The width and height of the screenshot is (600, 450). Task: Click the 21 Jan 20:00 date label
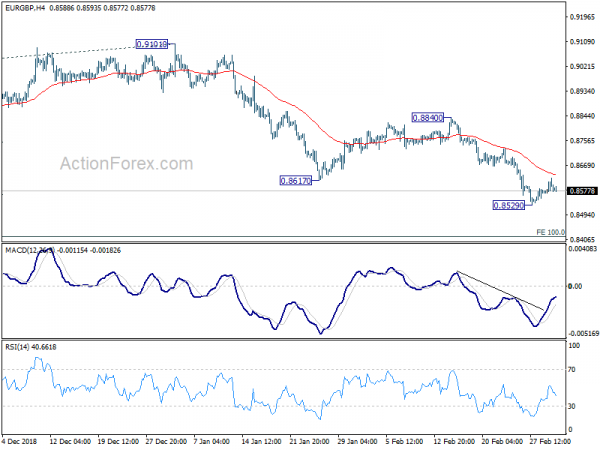coord(310,441)
